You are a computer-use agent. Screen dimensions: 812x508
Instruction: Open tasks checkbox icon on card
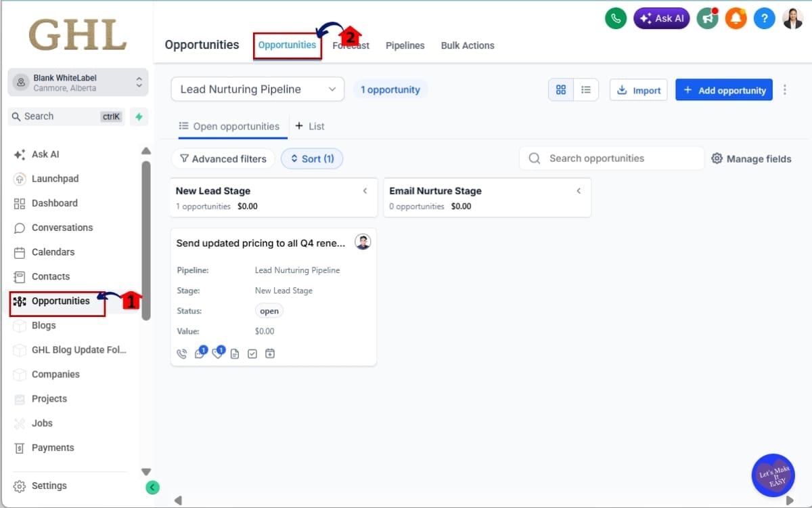coord(252,354)
